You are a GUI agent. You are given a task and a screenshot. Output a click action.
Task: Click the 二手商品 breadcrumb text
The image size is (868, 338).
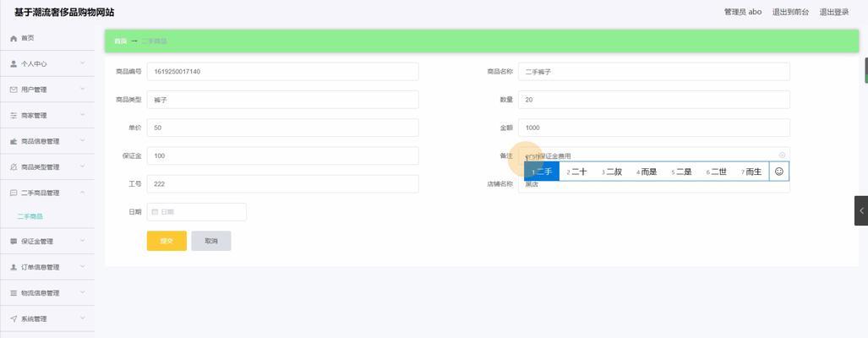pos(154,41)
